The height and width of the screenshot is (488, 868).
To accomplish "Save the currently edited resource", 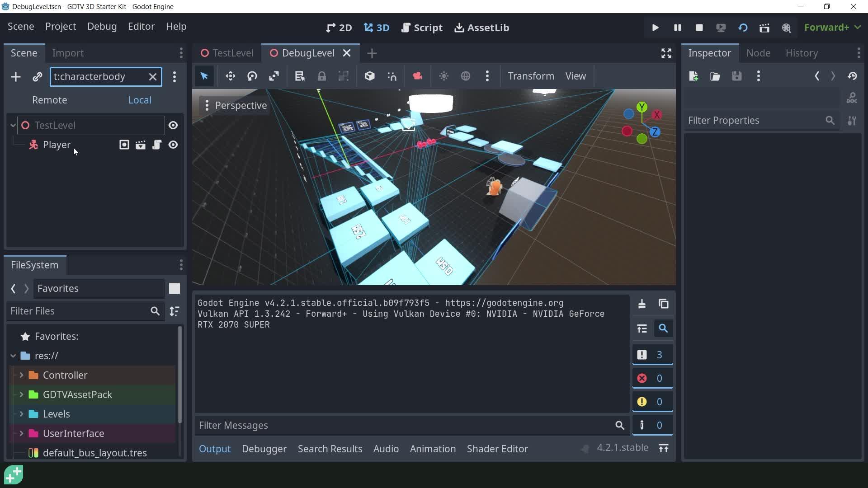I will [737, 76].
